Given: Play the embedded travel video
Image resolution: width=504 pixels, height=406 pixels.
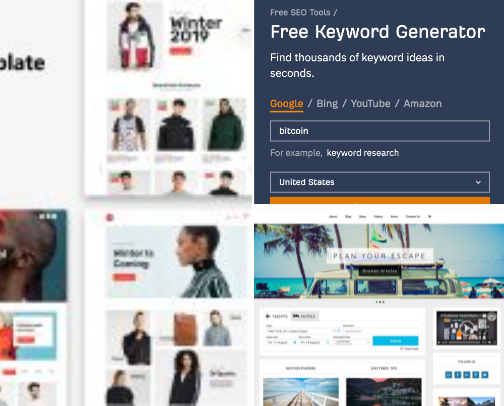Looking at the screenshot, I should (467, 328).
